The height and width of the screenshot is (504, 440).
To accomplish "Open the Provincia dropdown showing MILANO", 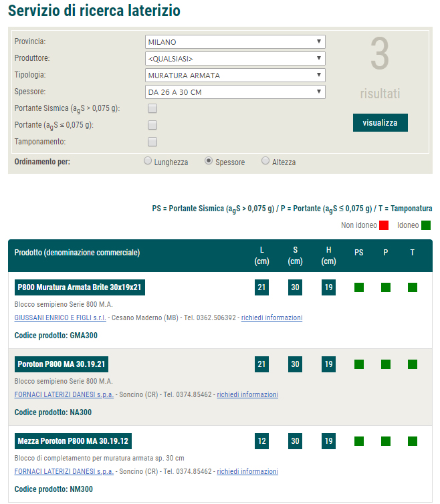I will pyautogui.click(x=235, y=42).
